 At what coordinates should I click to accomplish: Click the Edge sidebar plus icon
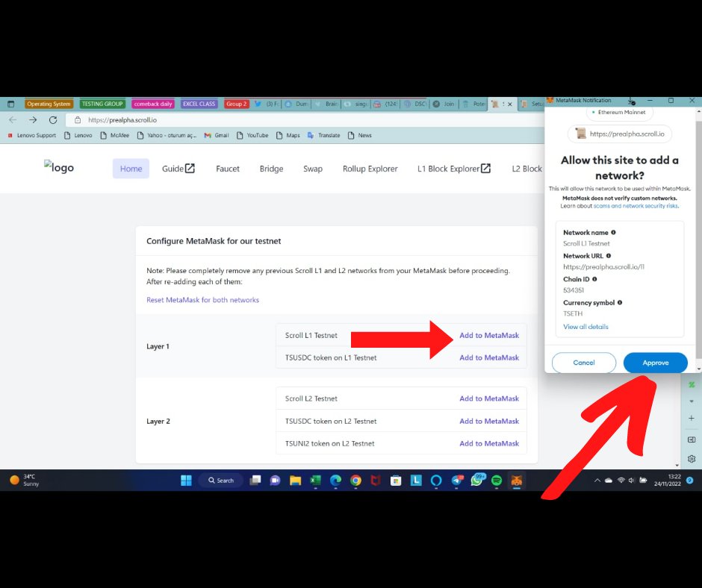(x=692, y=418)
